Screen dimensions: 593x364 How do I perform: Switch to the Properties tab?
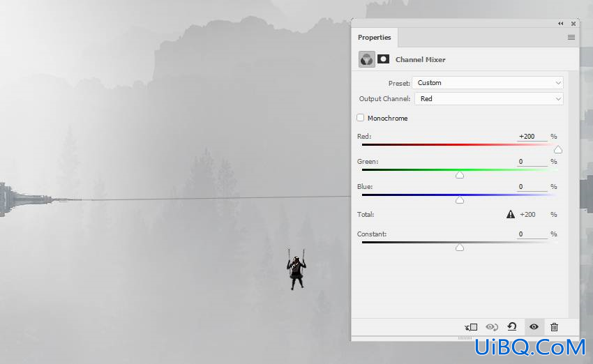point(374,38)
